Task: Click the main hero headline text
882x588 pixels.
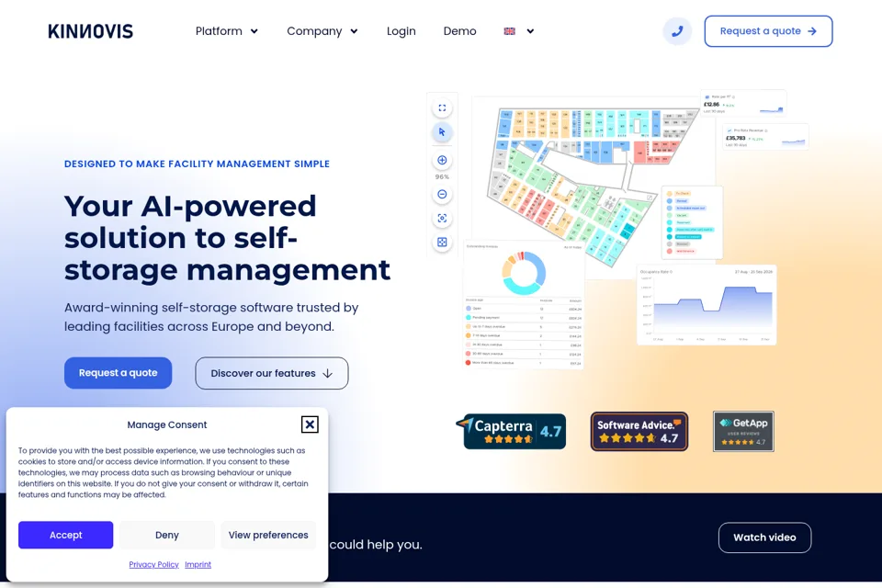Action: [227, 238]
